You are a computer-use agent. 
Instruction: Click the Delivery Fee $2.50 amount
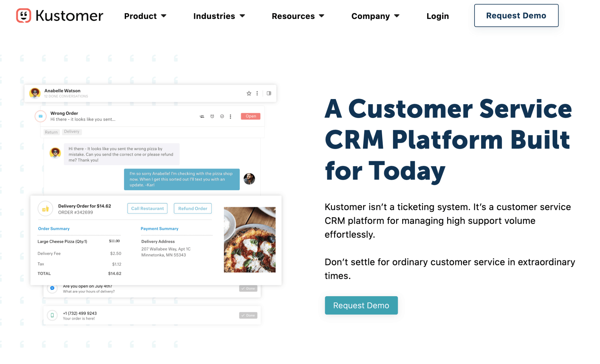click(x=116, y=254)
